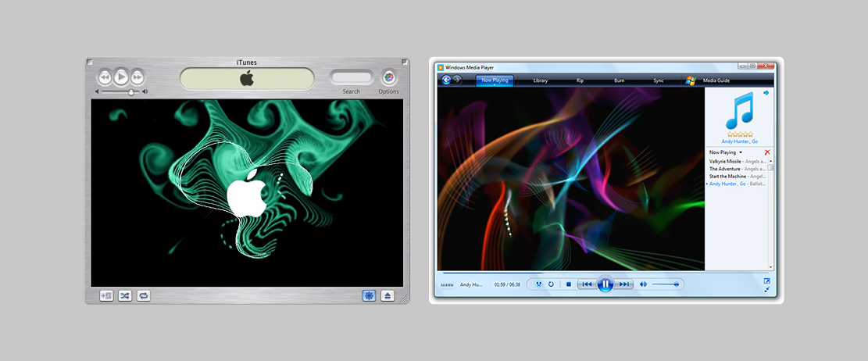Minimize the Windows Media Player window
Screen dimensions: 868x361
[x=743, y=66]
